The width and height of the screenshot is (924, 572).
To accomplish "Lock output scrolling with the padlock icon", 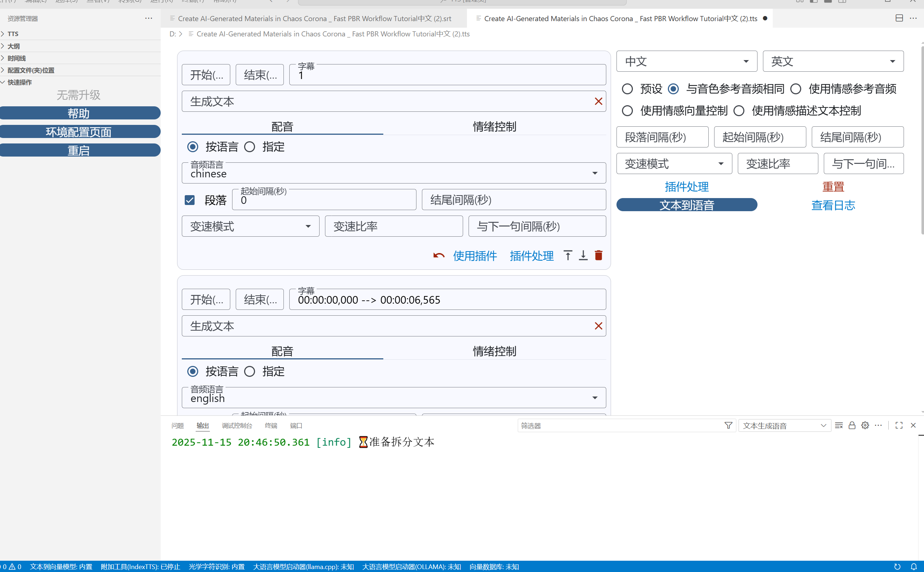I will pyautogui.click(x=852, y=426).
